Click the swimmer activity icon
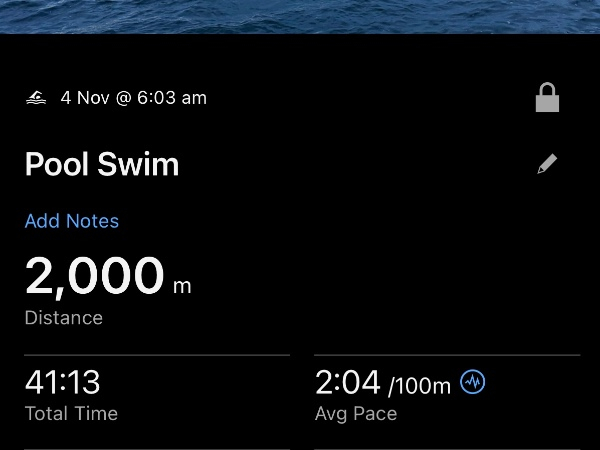The image size is (600, 450). coord(36,98)
